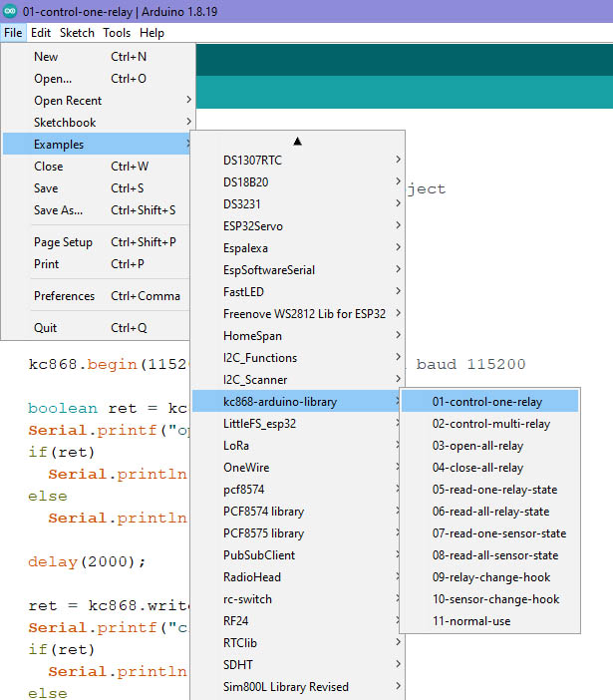Image resolution: width=613 pixels, height=700 pixels.
Task: Open the 01-control-one-relay example
Action: tap(486, 402)
